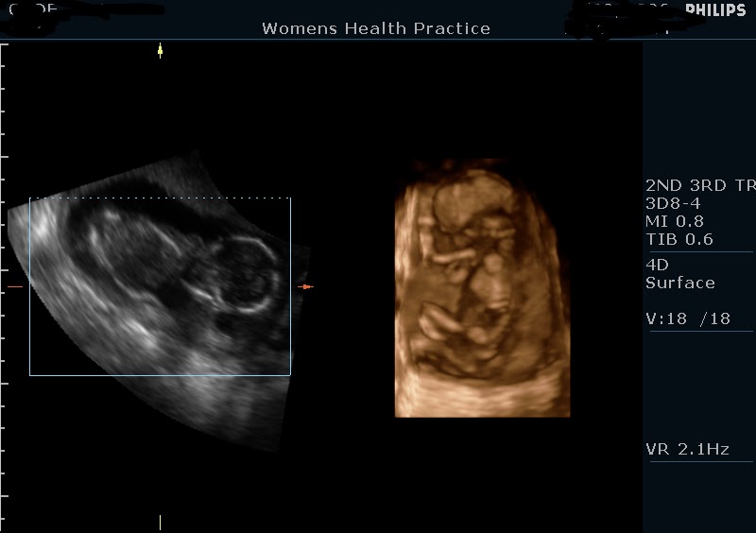Click the 'Womens Health Practice' header text
756x533 pixels.
(376, 28)
